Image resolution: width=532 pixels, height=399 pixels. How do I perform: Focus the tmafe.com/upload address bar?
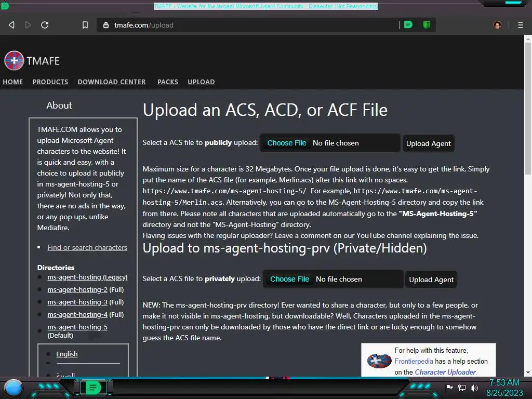click(248, 25)
